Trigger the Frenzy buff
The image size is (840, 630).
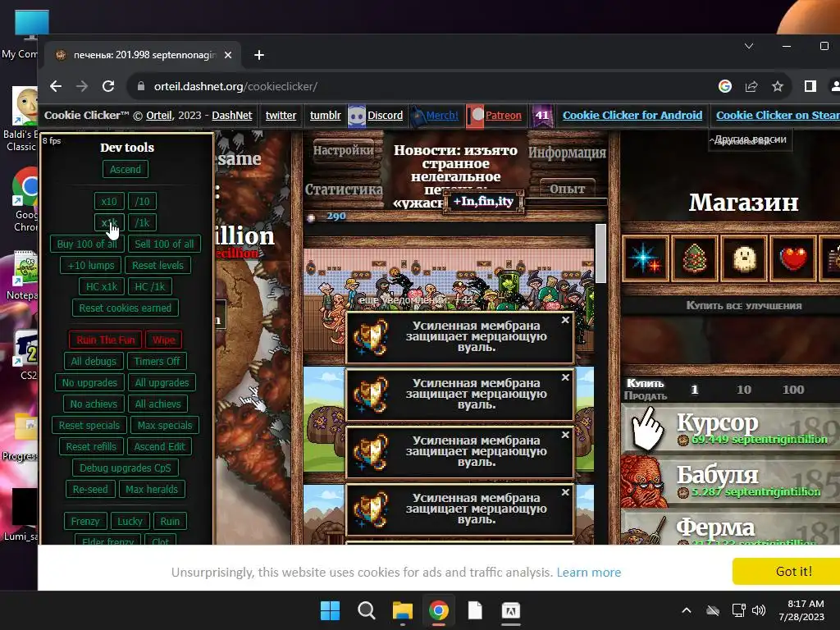pyautogui.click(x=85, y=521)
